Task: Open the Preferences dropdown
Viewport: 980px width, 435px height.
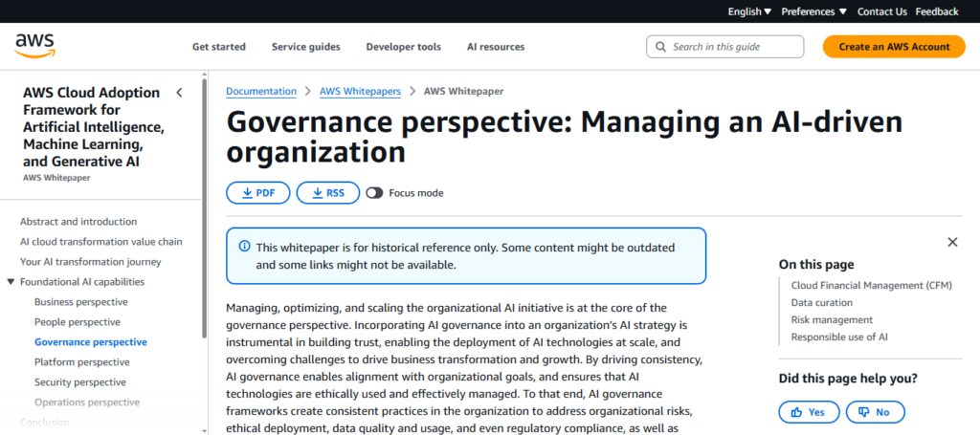Action: click(x=813, y=11)
